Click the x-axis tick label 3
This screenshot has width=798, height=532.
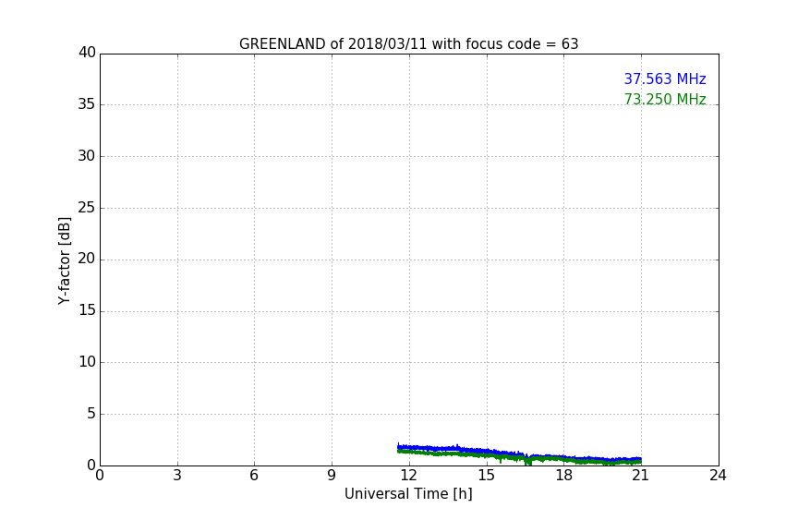(x=177, y=476)
